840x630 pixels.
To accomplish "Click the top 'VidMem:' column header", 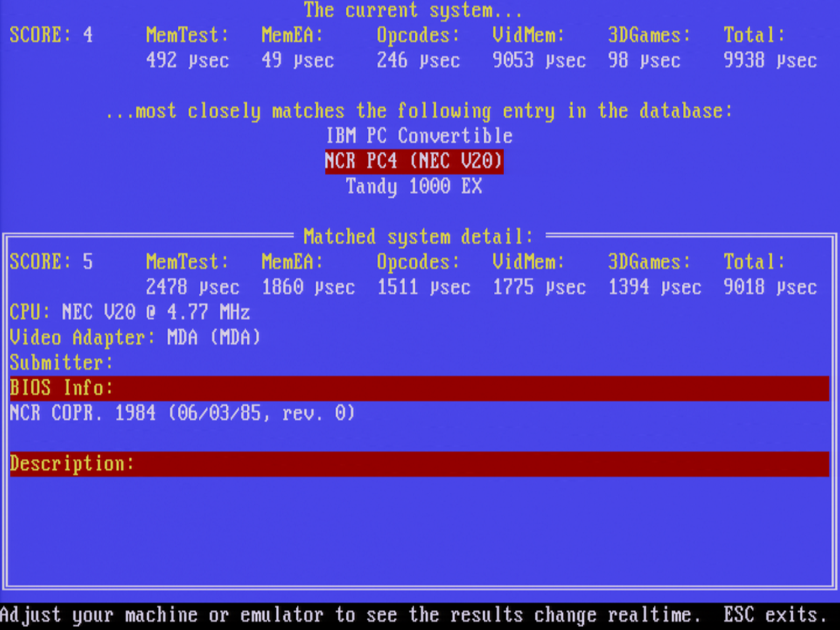I will tap(529, 35).
